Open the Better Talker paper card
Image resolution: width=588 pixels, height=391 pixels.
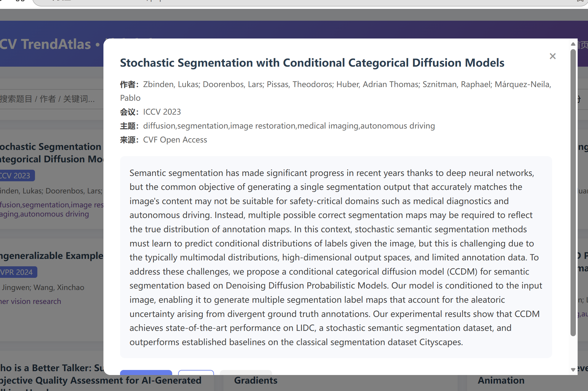tap(101, 374)
